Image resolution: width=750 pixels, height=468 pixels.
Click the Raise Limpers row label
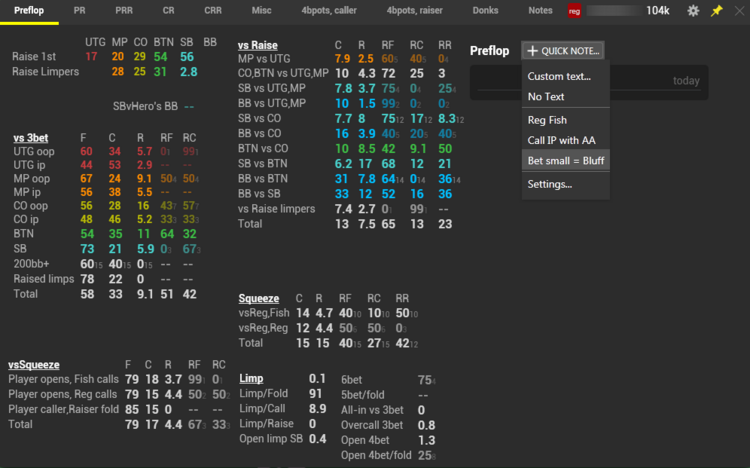pos(45,72)
